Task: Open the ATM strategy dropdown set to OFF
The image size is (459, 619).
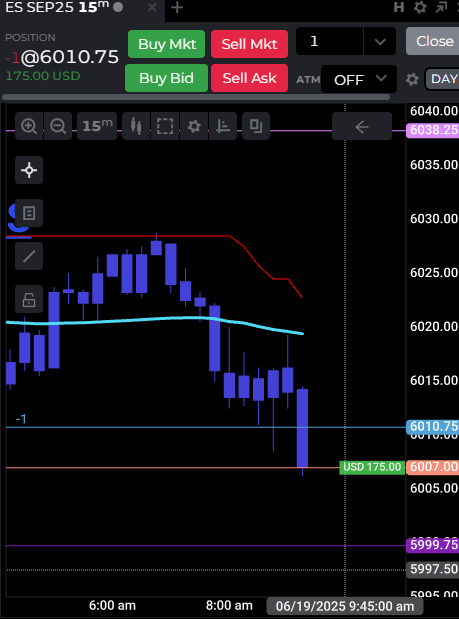Action: pos(359,79)
